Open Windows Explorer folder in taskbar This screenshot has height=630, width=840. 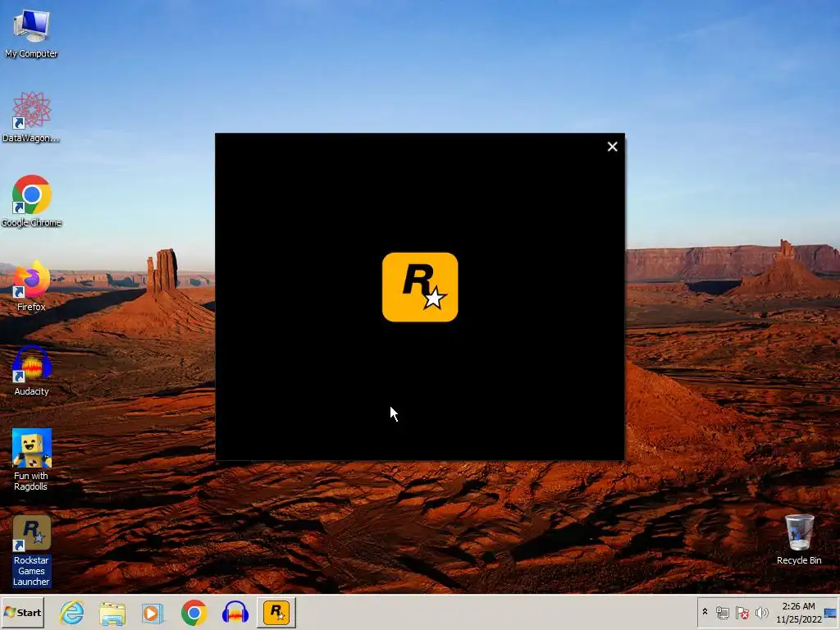pos(112,612)
